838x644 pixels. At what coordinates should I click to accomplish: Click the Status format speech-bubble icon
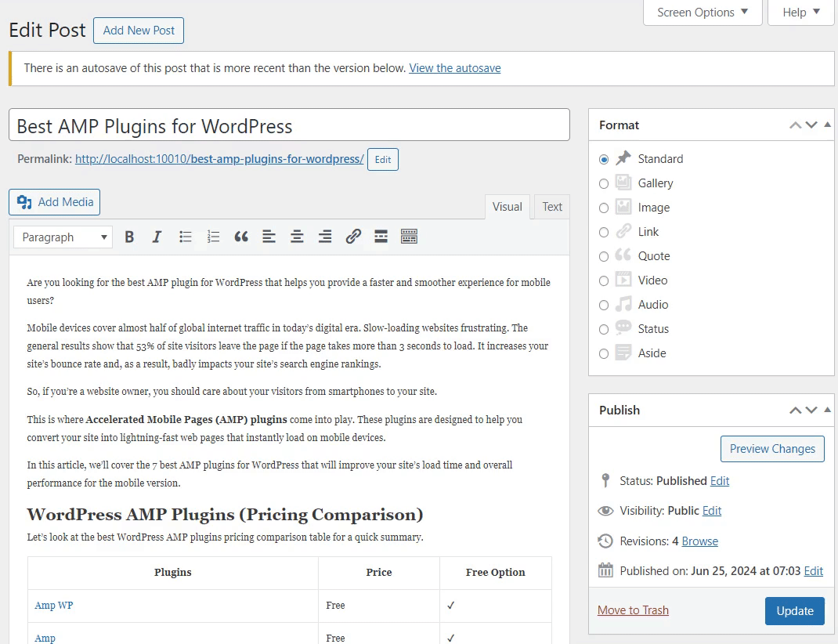(623, 327)
